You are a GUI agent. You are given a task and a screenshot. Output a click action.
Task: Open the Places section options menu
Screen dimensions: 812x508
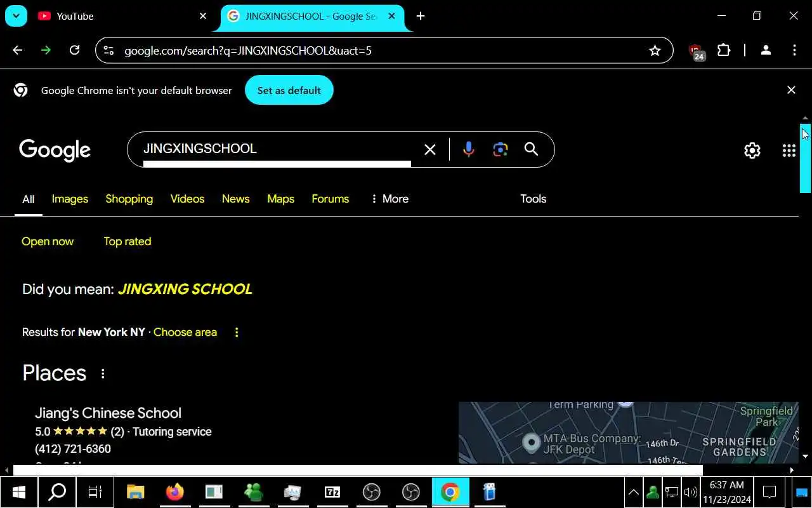(x=103, y=374)
